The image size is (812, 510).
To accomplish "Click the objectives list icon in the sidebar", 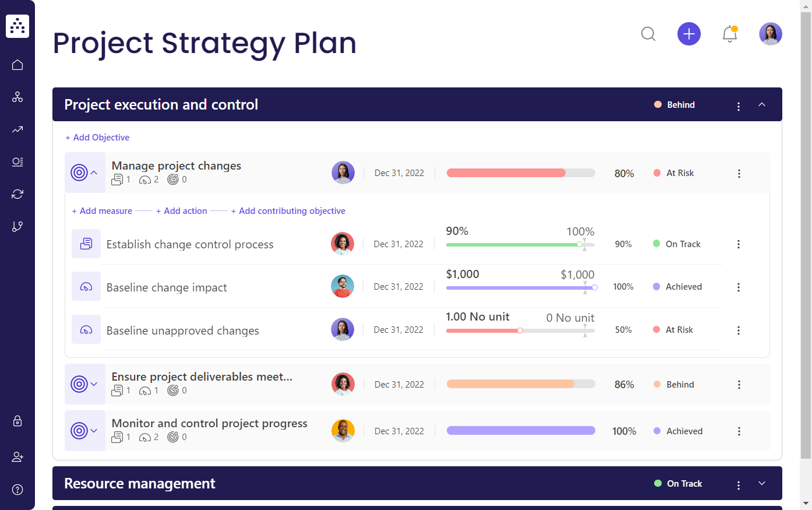I will [17, 162].
